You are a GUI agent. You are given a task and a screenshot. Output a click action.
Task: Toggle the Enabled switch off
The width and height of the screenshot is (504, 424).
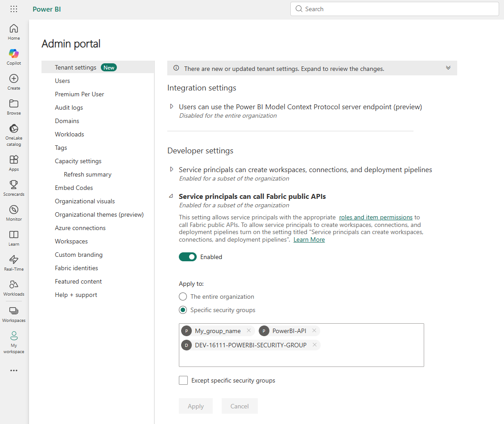tap(188, 257)
